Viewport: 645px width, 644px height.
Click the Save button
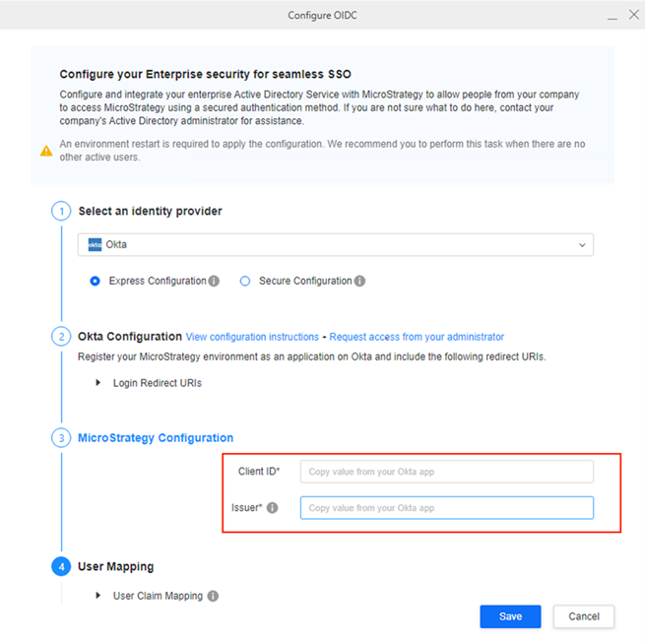coord(510,616)
